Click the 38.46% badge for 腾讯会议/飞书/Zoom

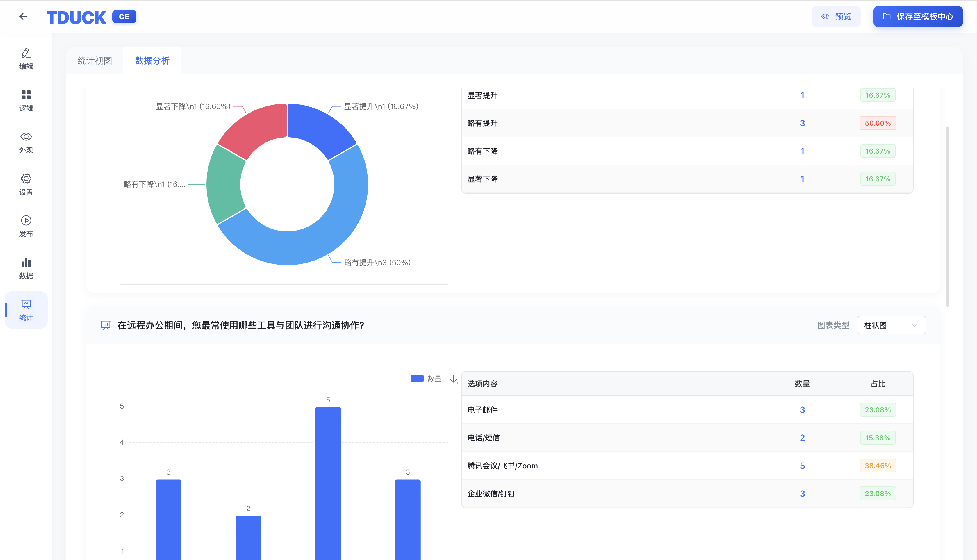(x=878, y=466)
